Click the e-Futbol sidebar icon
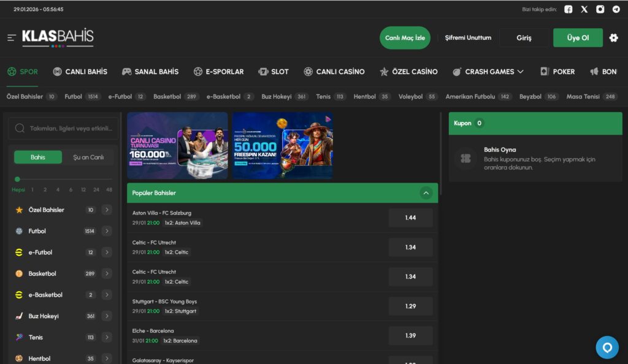This screenshot has height=364, width=628. point(19,252)
